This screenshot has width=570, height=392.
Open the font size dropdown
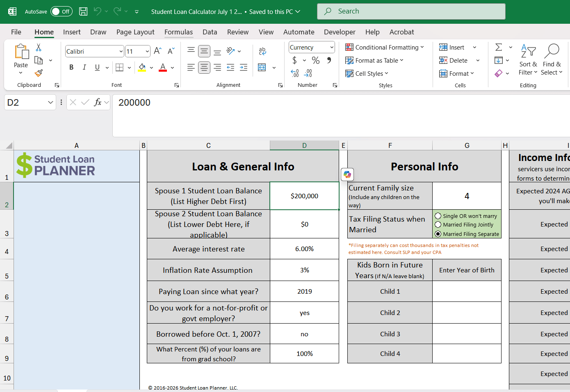click(147, 52)
